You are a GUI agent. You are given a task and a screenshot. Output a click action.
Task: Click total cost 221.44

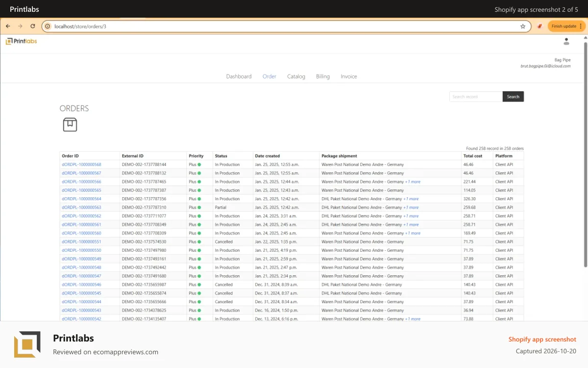tap(469, 182)
